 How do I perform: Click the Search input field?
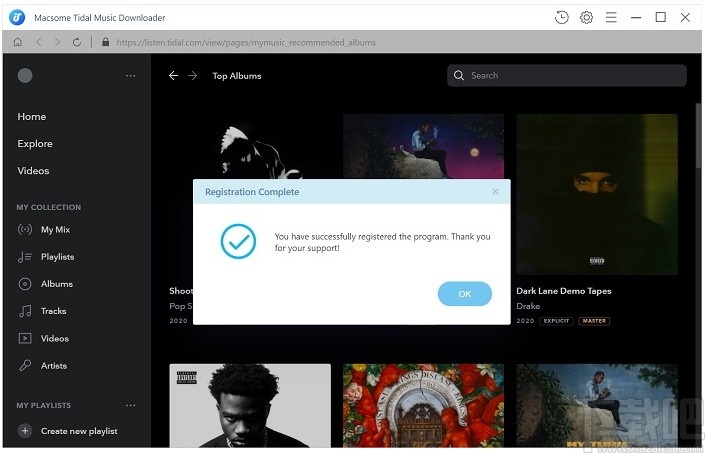click(x=567, y=75)
